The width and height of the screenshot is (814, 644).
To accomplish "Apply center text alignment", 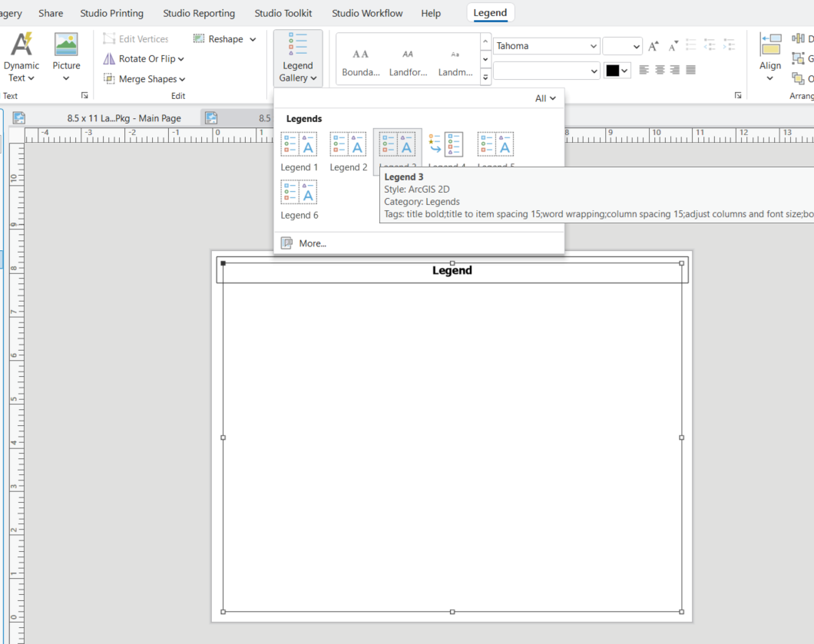I will [x=660, y=70].
